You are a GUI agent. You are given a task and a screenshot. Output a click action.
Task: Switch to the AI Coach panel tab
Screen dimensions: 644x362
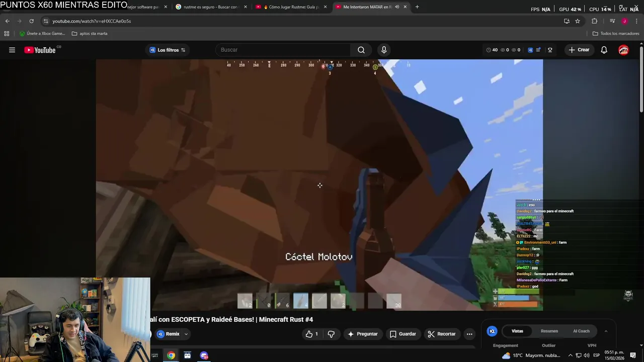pyautogui.click(x=581, y=331)
